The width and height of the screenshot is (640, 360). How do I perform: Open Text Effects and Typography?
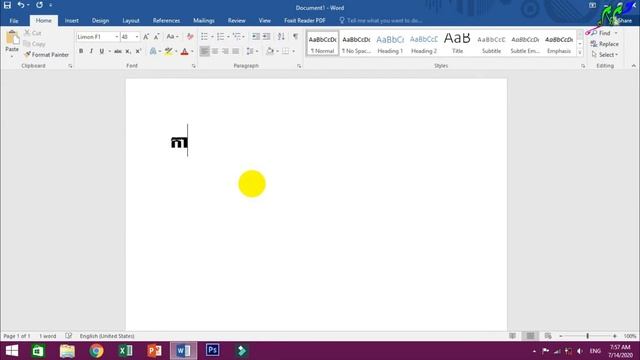153,51
